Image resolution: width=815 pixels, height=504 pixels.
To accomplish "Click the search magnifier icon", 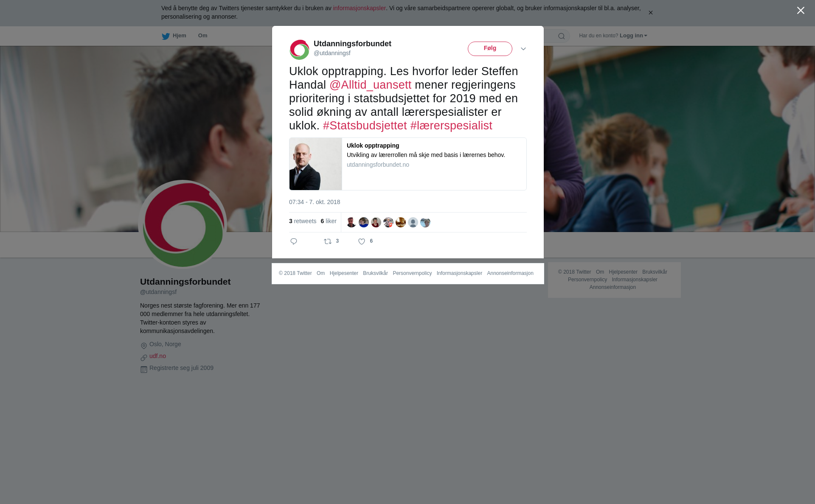I will click(x=562, y=36).
